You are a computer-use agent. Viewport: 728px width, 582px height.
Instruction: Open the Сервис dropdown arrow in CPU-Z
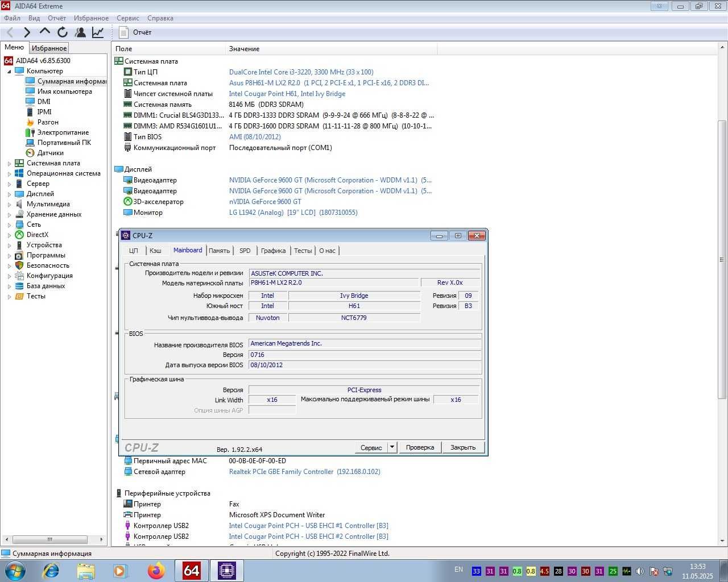tap(392, 447)
